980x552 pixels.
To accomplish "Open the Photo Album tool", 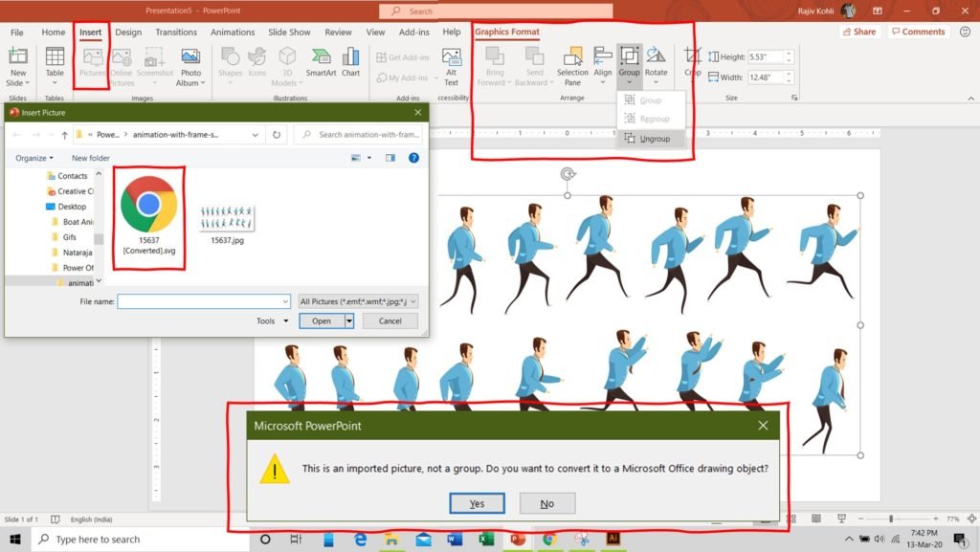I will coord(190,67).
